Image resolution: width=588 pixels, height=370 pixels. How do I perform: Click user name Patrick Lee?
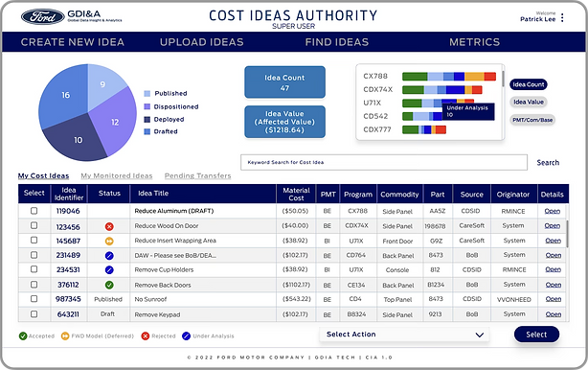click(x=538, y=19)
